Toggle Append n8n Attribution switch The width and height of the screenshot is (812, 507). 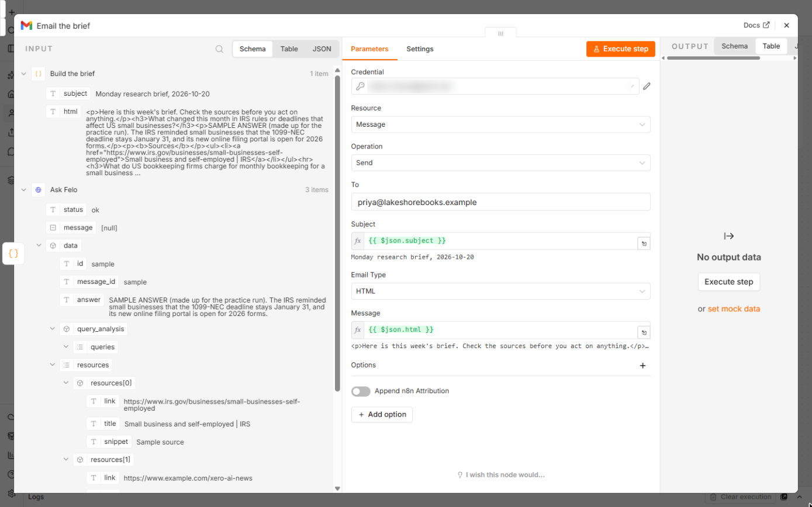361,391
